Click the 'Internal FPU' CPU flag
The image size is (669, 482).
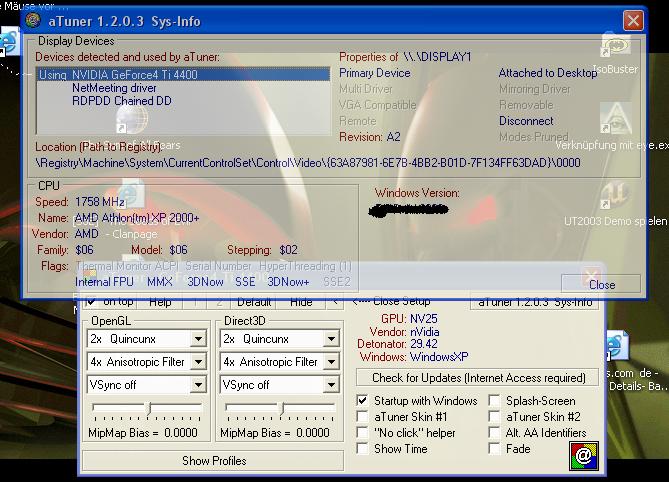[104, 282]
